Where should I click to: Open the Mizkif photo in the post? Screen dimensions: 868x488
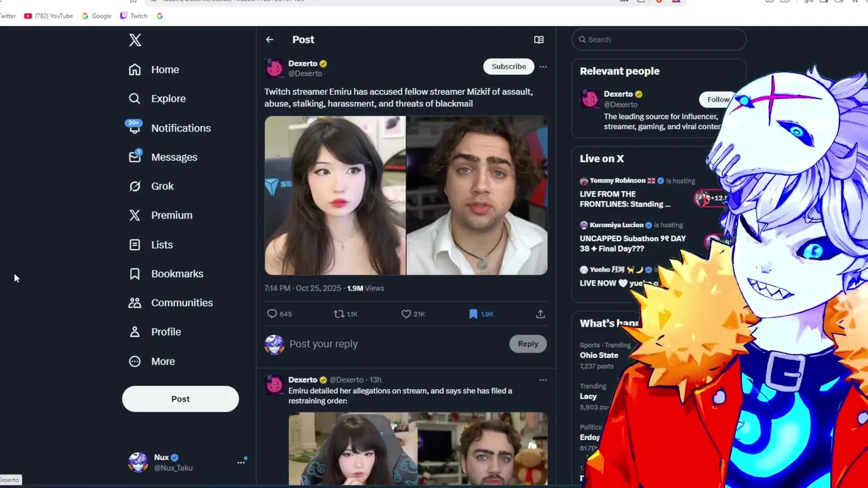point(477,195)
